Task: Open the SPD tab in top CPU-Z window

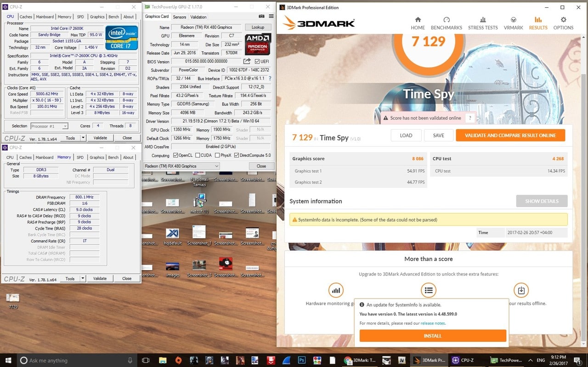Action: (80, 17)
